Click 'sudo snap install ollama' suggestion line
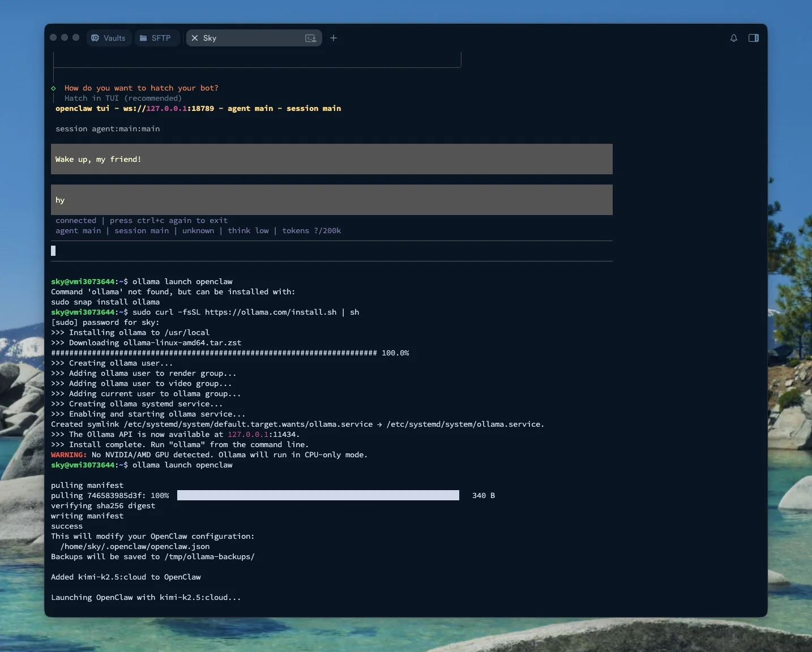The height and width of the screenshot is (652, 812). tap(105, 302)
